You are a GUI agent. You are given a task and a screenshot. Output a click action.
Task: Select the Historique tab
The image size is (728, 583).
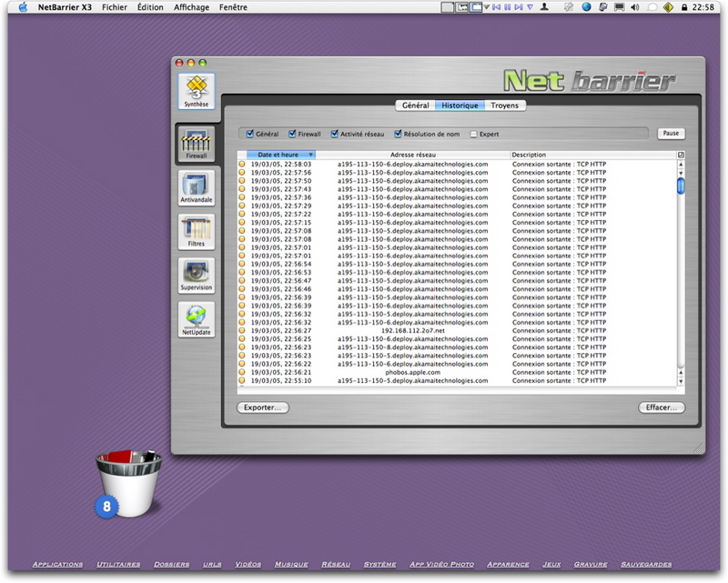click(x=460, y=106)
